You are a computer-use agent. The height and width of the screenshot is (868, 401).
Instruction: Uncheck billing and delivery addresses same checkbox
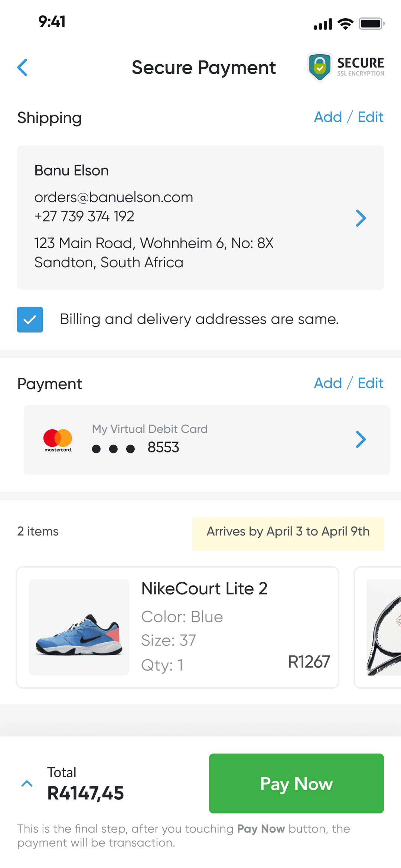30,320
